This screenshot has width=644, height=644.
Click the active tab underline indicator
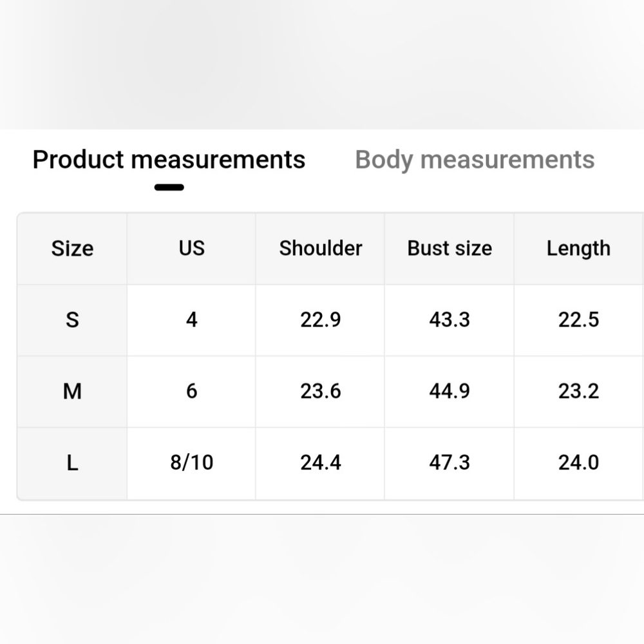pos(169,187)
